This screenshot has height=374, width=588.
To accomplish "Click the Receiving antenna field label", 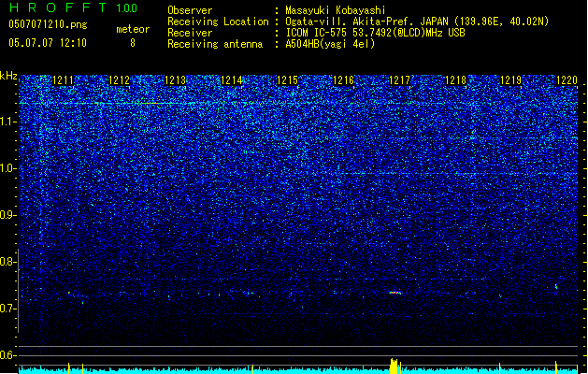I will 215,44.
